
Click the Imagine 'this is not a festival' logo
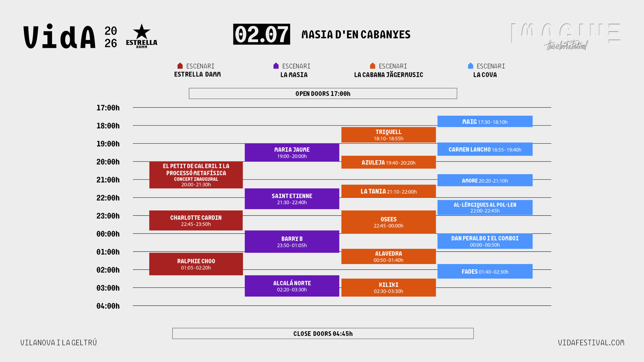[x=566, y=37]
